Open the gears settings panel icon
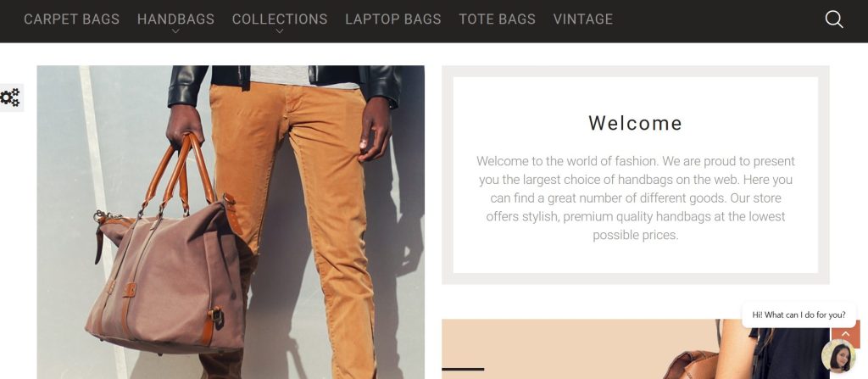 click(10, 98)
